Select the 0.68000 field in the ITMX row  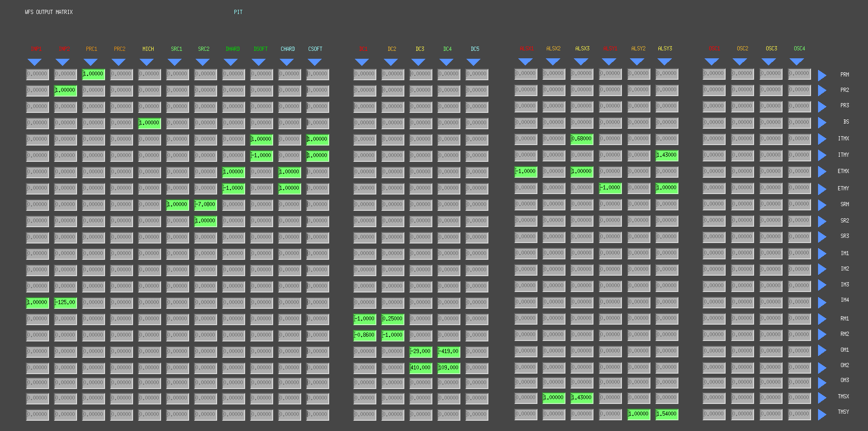tap(582, 139)
